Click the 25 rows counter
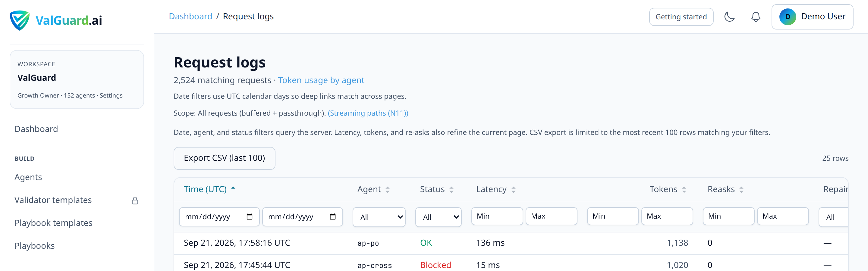This screenshot has height=271, width=868. point(835,158)
